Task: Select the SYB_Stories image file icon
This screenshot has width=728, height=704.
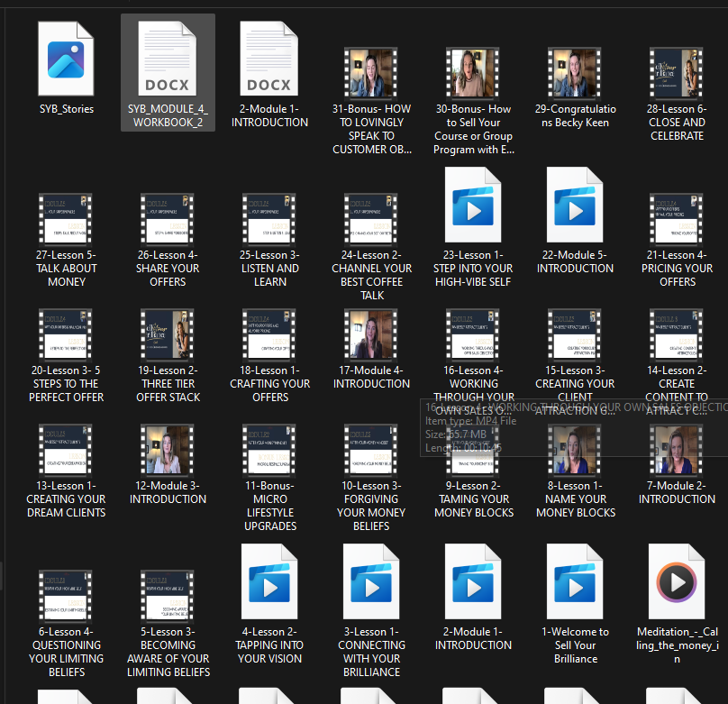Action: pyautogui.click(x=66, y=59)
